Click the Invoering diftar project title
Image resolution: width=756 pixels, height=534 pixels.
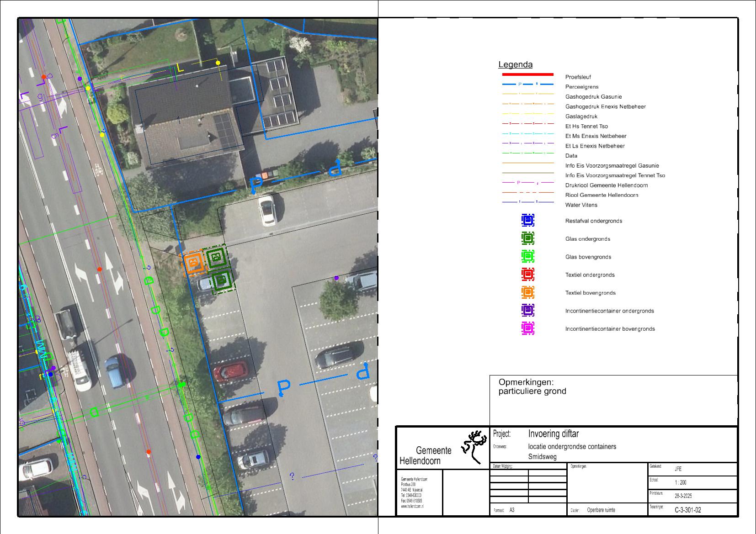(553, 434)
